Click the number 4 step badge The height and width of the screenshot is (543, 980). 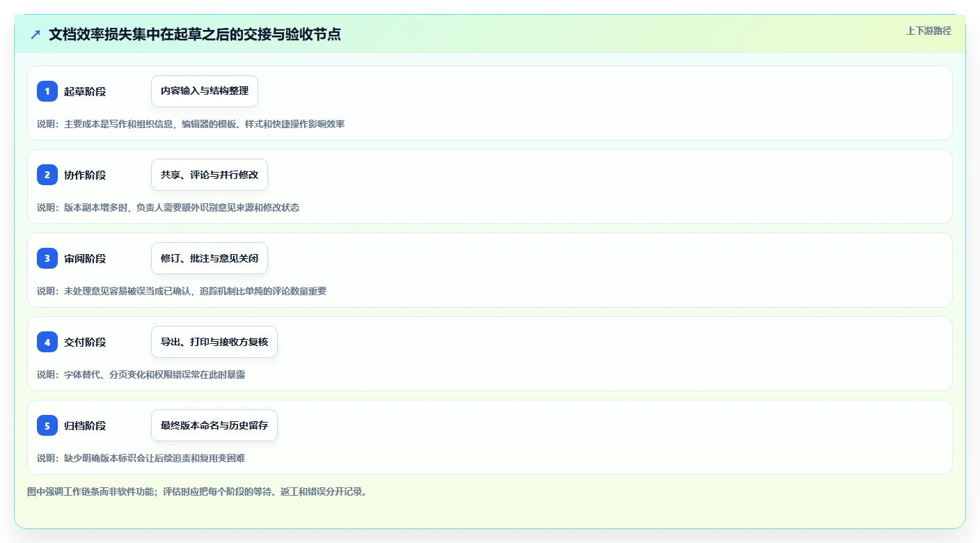[x=47, y=342]
